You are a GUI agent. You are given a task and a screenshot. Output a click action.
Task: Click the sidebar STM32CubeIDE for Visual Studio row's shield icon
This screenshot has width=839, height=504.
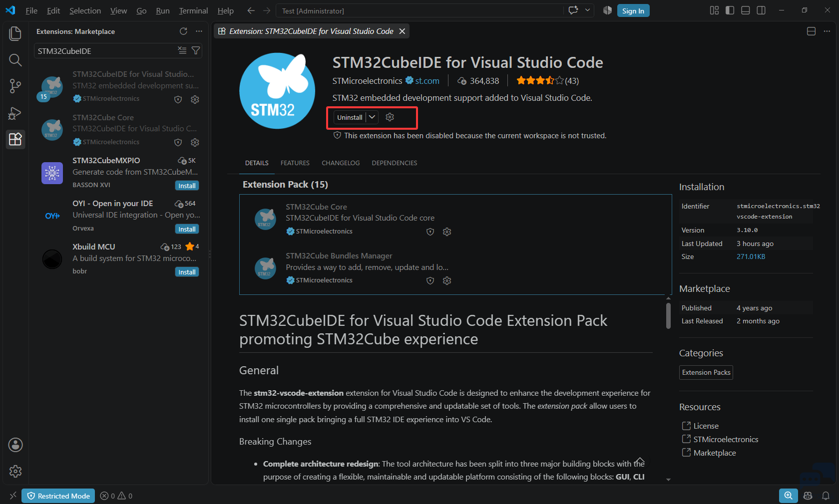(x=178, y=99)
